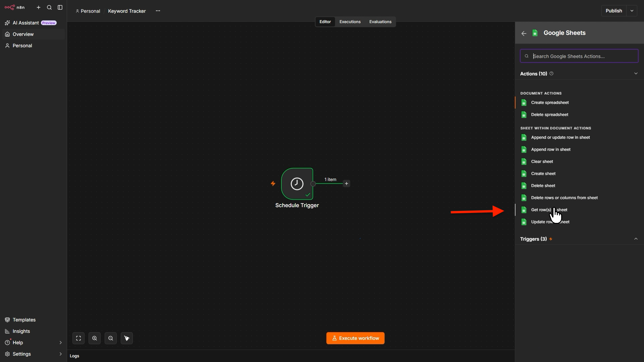Go back with the arrow in Google Sheets panel
Viewport: 644px width, 362px height.
click(524, 33)
